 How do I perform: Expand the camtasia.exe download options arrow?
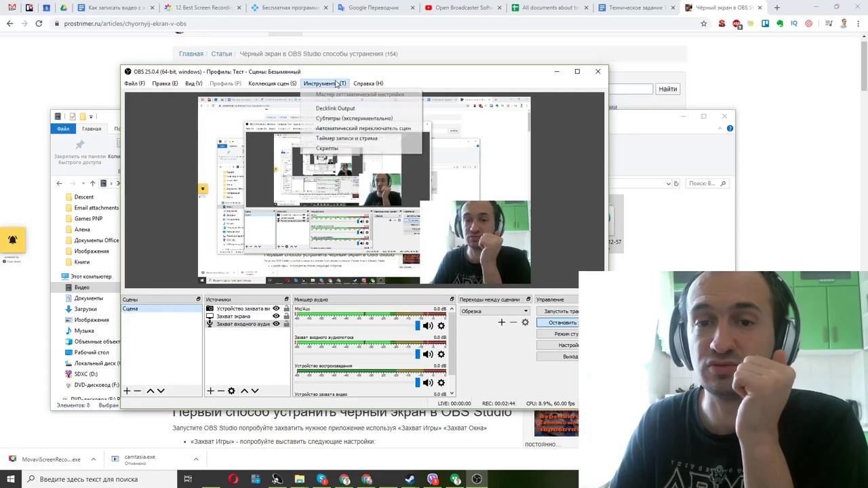pos(196,460)
